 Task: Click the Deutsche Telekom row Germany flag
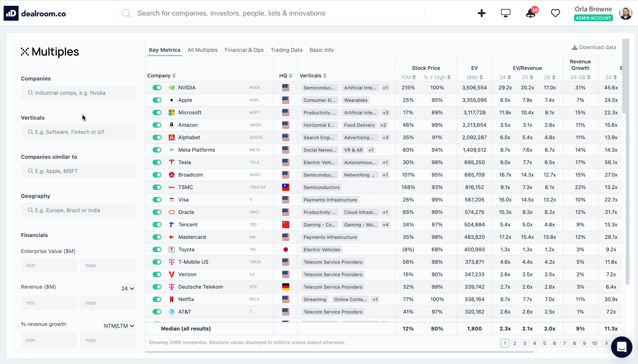pyautogui.click(x=286, y=287)
